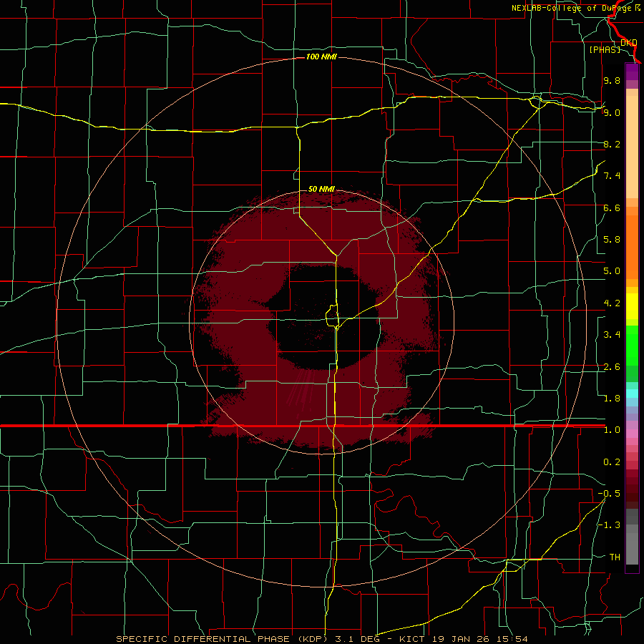
Task: Click the cyan segment of color bar
Action: (x=632, y=393)
